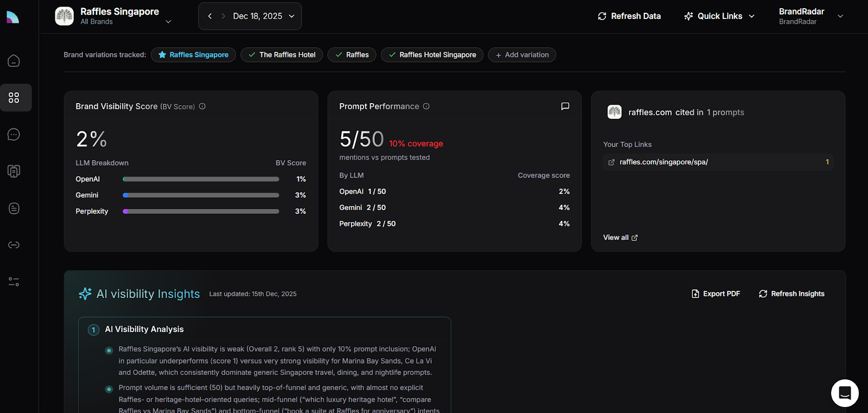868x413 pixels.
Task: Open the home icon in sidebar
Action: [x=14, y=61]
